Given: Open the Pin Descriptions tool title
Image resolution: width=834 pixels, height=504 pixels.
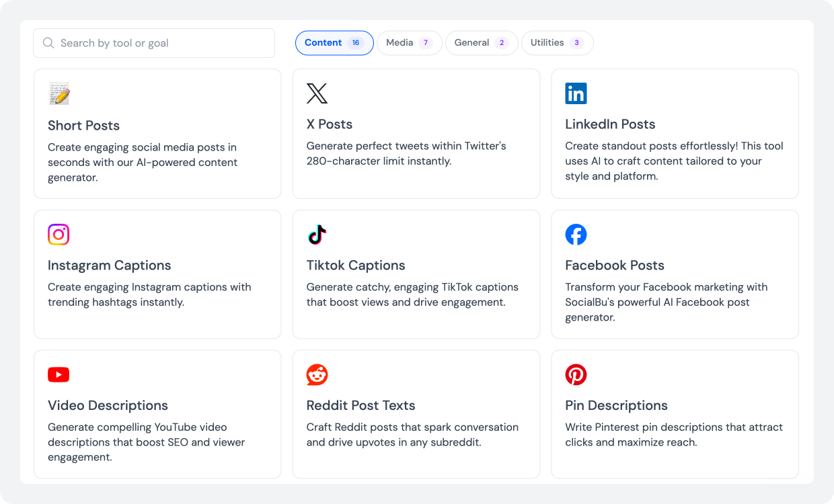Looking at the screenshot, I should click(616, 406).
